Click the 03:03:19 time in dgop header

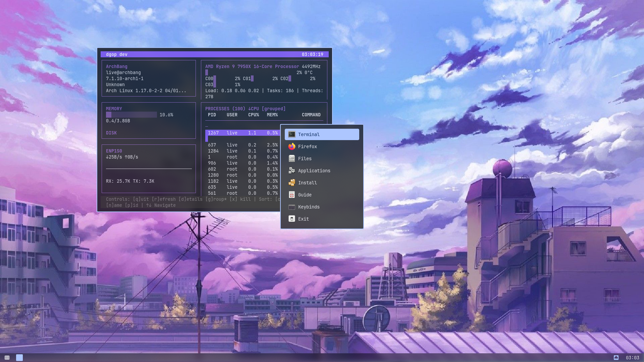click(x=313, y=54)
